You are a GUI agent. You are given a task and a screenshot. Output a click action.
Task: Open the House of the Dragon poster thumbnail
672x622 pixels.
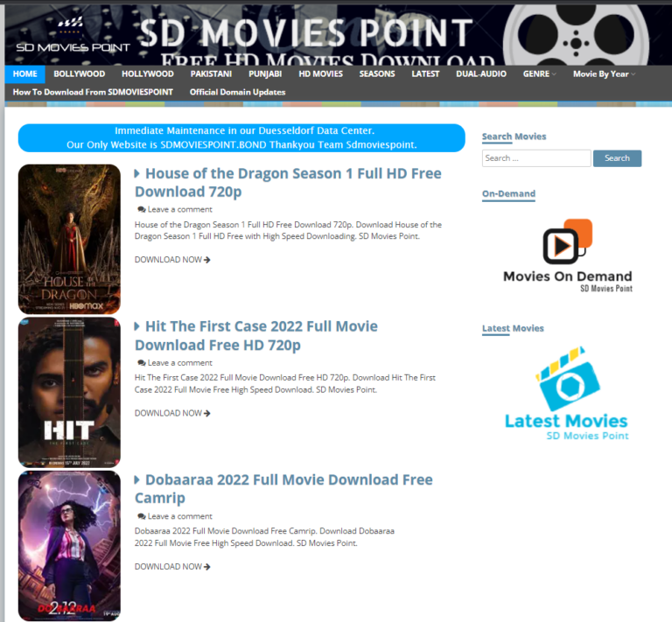(69, 239)
